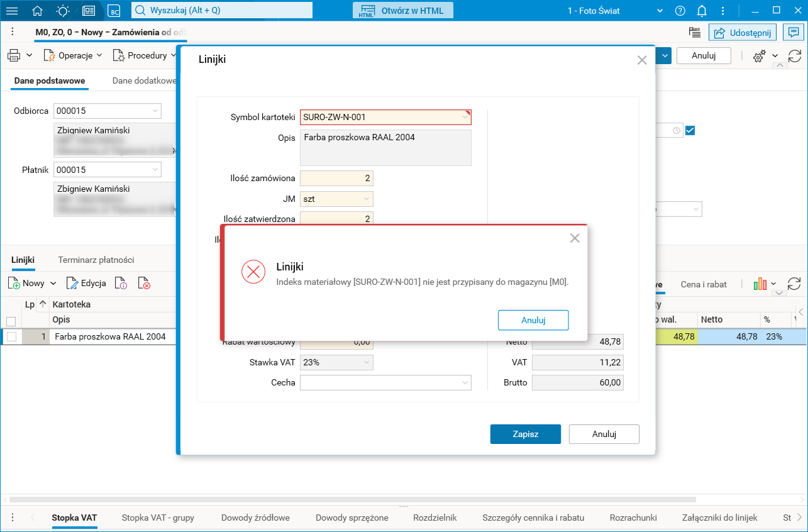
Task: Go to the home screen icon
Action: [x=38, y=11]
